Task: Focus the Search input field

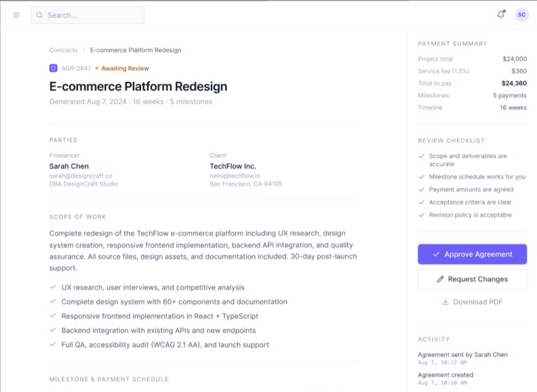Action: [88, 15]
